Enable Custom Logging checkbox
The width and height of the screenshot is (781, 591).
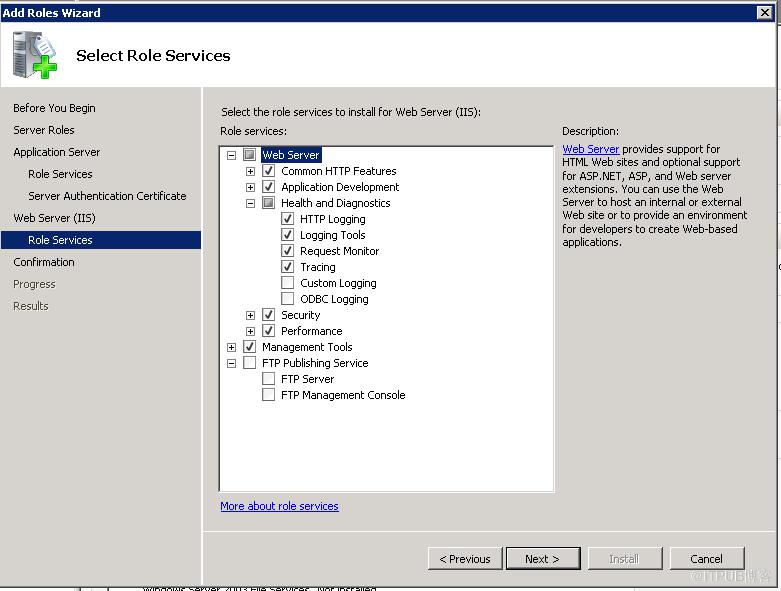[x=287, y=282]
